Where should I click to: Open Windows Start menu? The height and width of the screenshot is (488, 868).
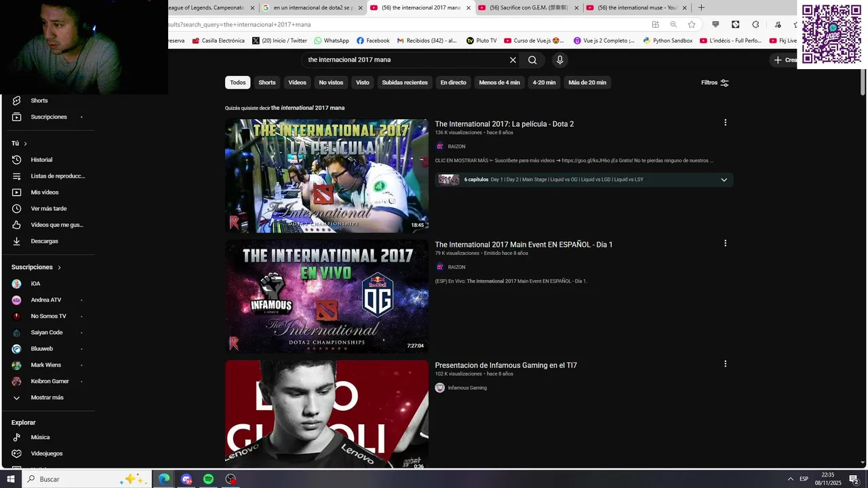[11, 479]
